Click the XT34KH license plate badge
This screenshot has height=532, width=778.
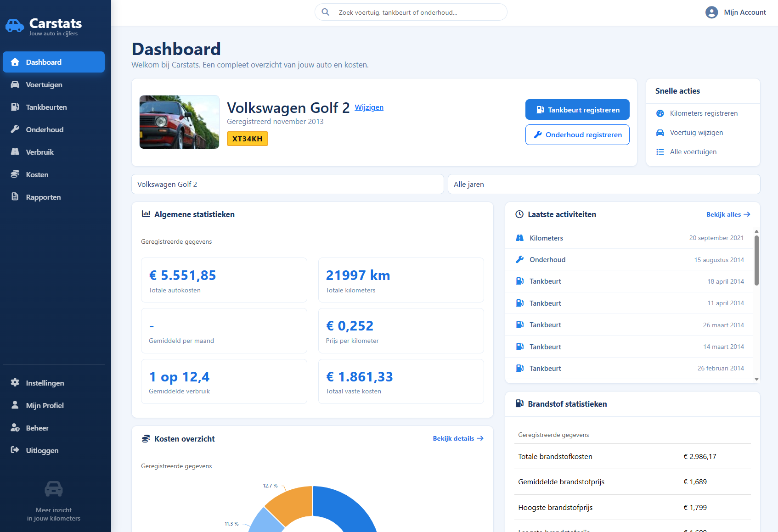click(248, 139)
